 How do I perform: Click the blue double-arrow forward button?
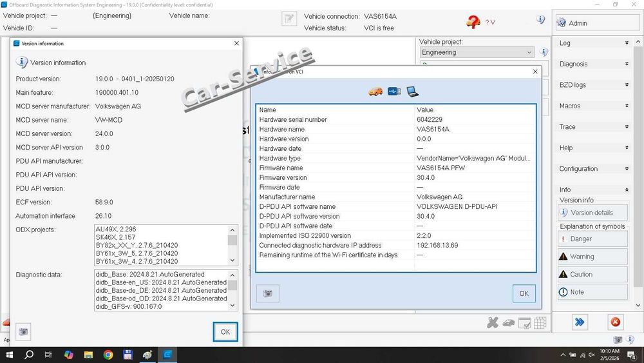click(580, 322)
